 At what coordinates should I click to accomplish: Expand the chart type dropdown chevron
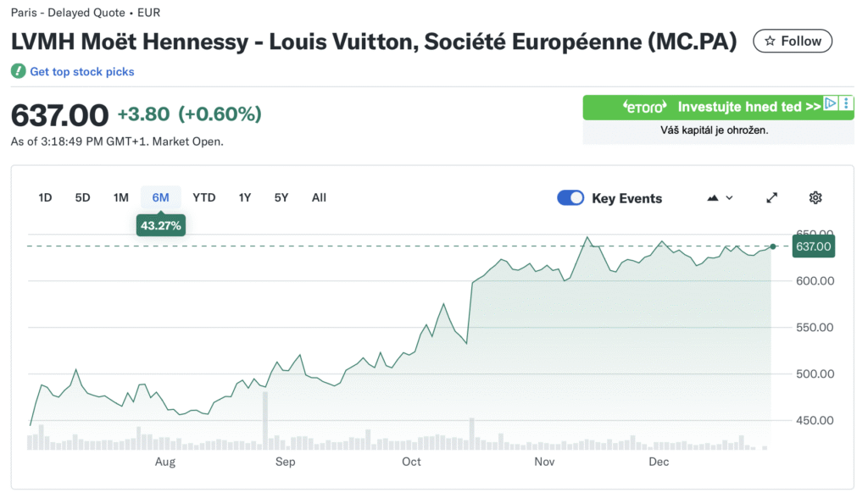(730, 197)
